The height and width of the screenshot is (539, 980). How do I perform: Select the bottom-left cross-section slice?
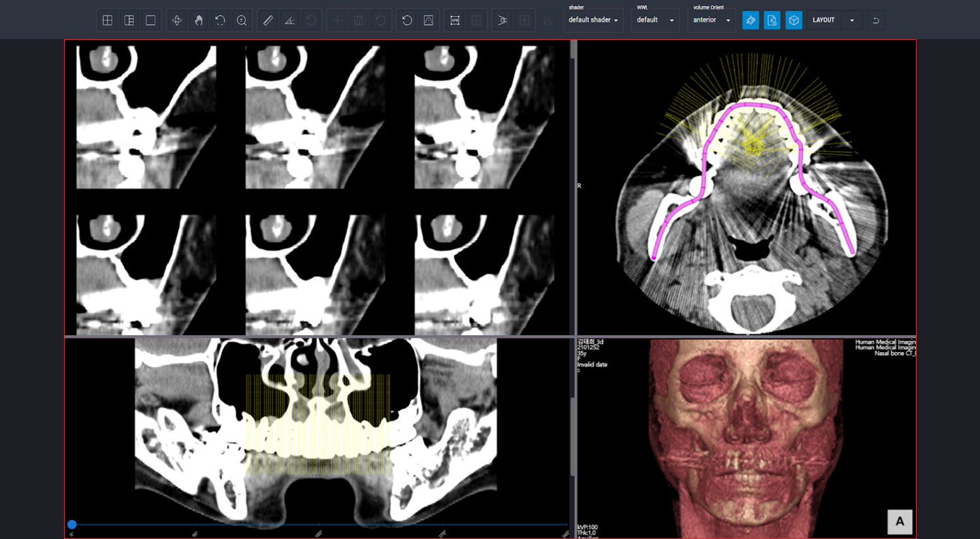tap(146, 274)
